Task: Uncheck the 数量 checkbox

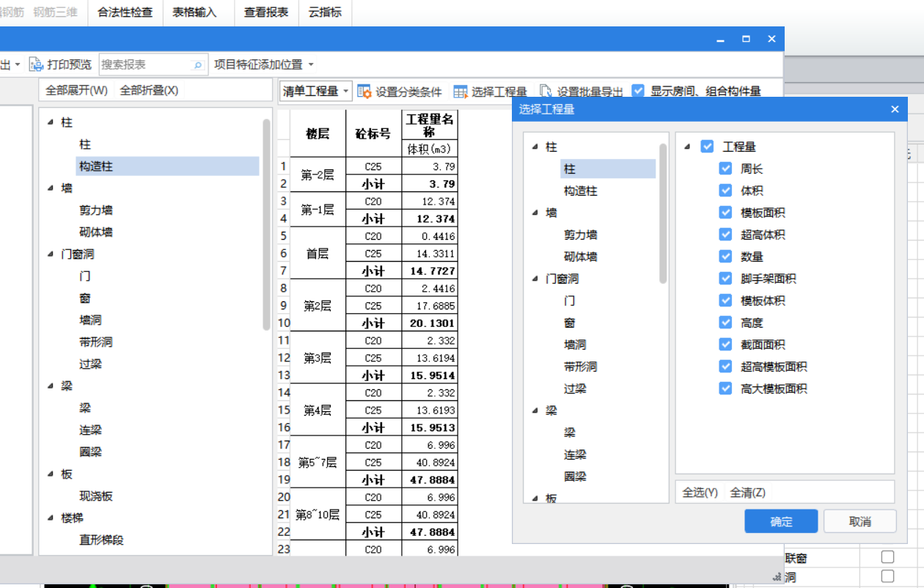Action: (726, 257)
